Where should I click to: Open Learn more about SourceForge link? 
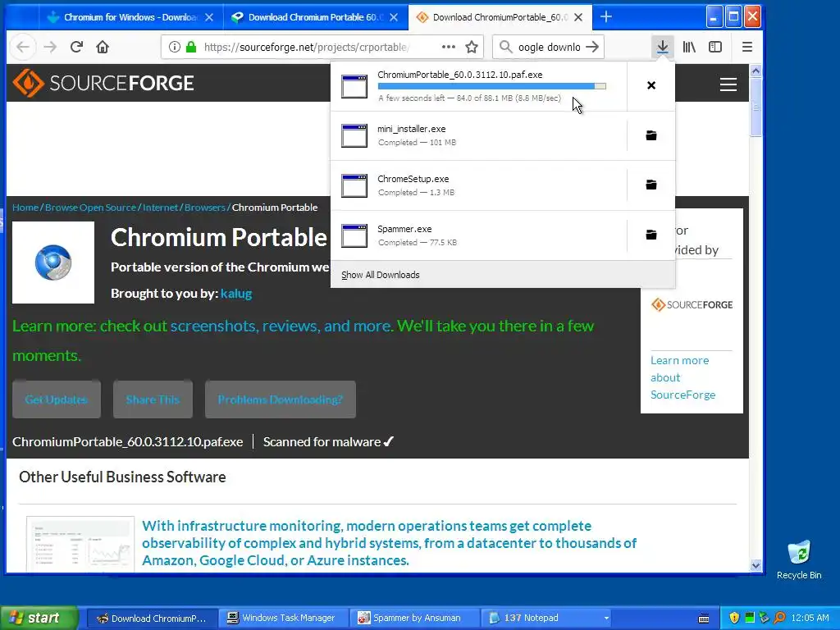click(683, 377)
